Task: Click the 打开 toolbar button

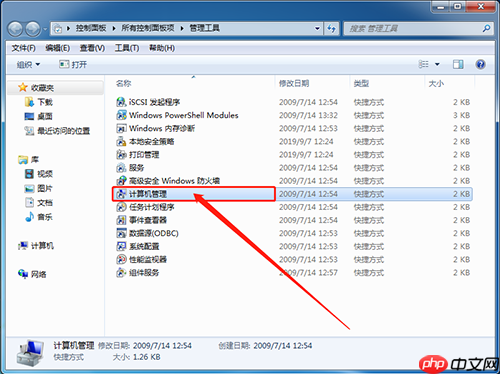Action: pyautogui.click(x=73, y=64)
